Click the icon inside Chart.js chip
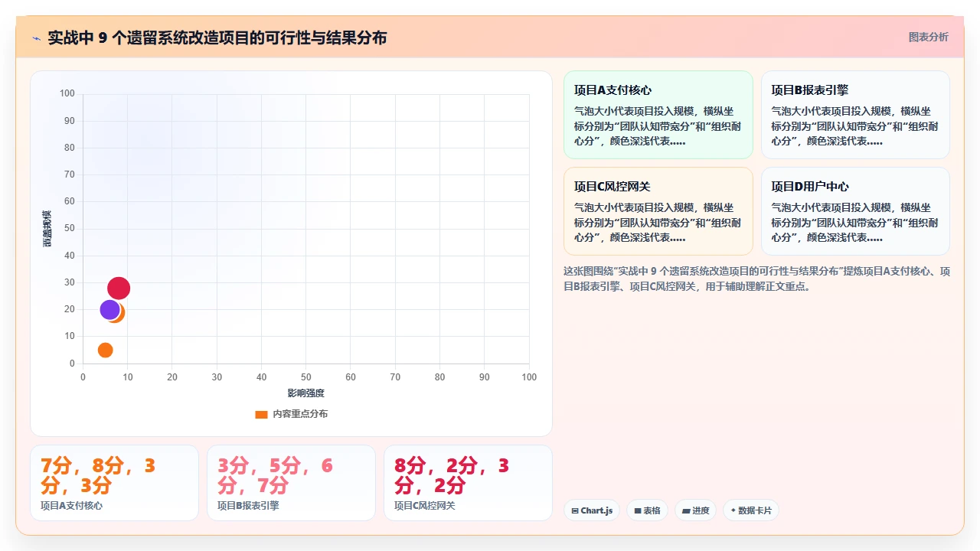This screenshot has width=980, height=551. click(x=574, y=510)
